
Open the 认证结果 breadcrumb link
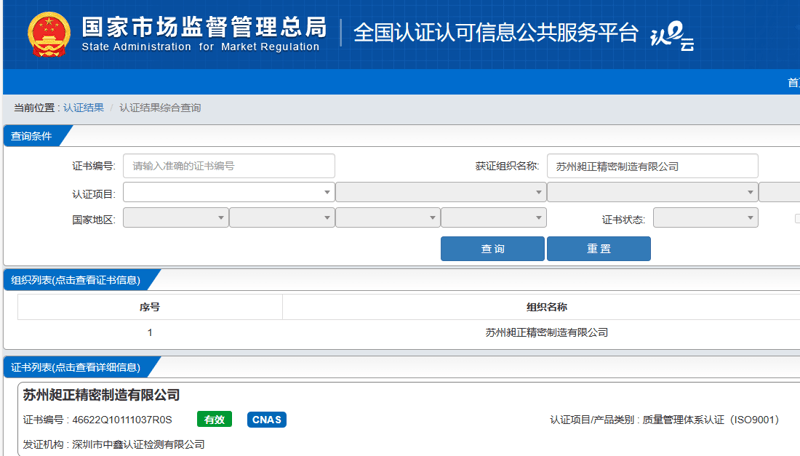(x=83, y=108)
